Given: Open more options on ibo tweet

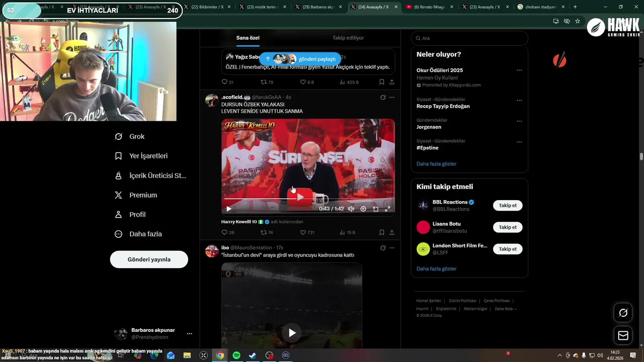Looking at the screenshot, I should tap(392, 248).
